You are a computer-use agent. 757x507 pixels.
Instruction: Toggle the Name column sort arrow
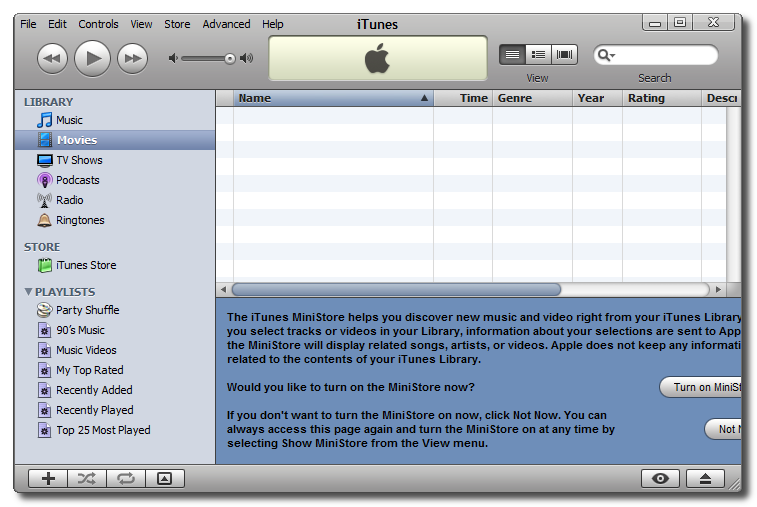(424, 98)
